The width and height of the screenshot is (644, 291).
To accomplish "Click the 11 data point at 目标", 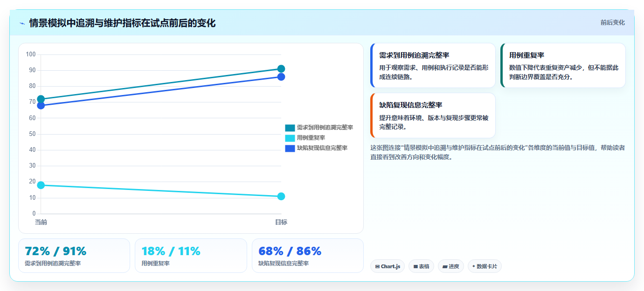I will tap(281, 196).
